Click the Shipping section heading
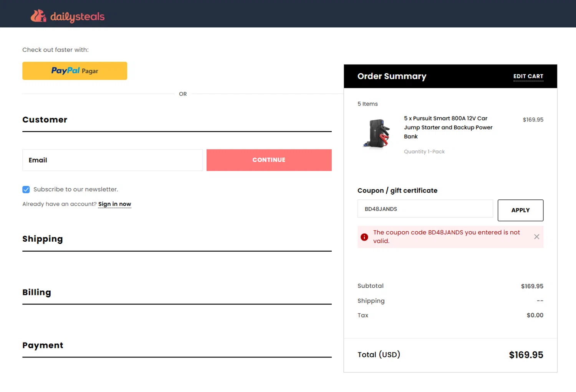Image resolution: width=576 pixels, height=392 pixels. pyautogui.click(x=43, y=239)
